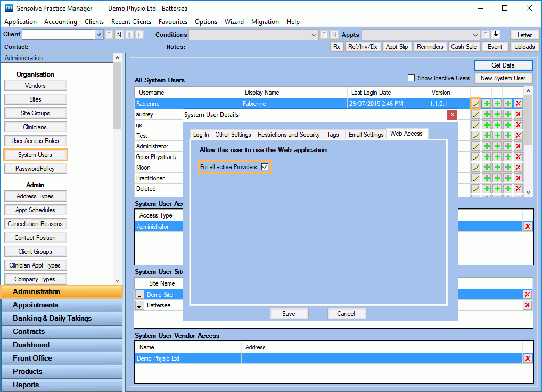Open the Appointments section
This screenshot has height=392, width=542.
(x=62, y=305)
